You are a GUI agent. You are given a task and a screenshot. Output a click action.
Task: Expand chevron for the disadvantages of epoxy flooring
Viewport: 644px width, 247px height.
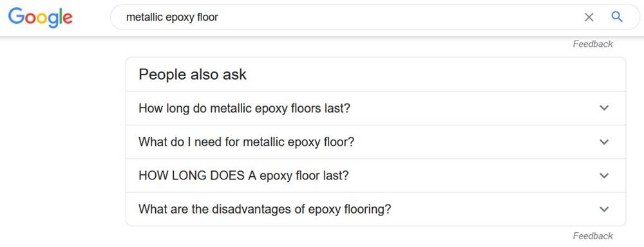point(604,209)
